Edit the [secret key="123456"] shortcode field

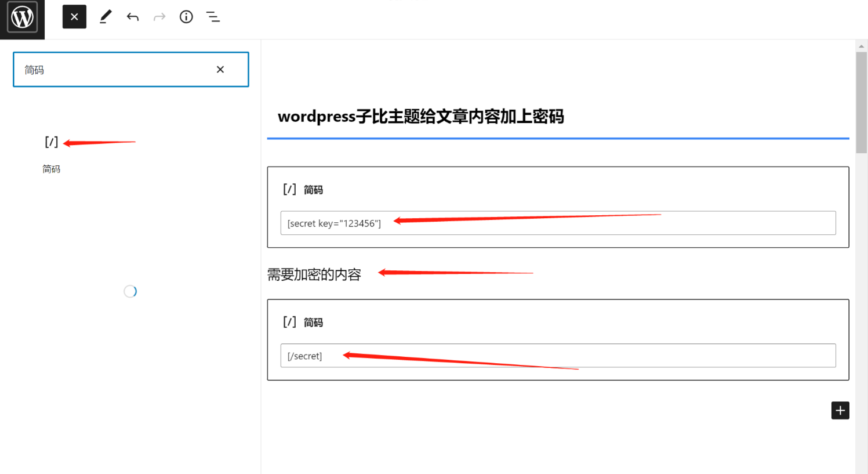click(557, 223)
